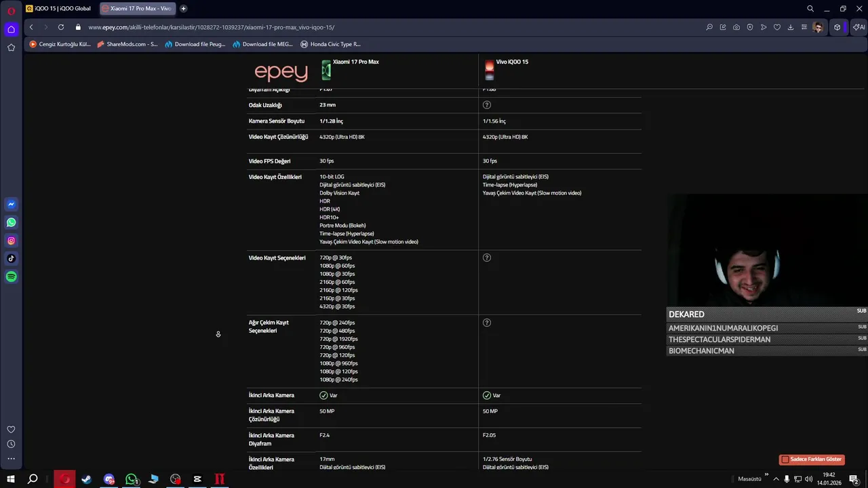The image size is (868, 488).
Task: Click question mark in Odak Uzaklığı row
Action: (487, 105)
